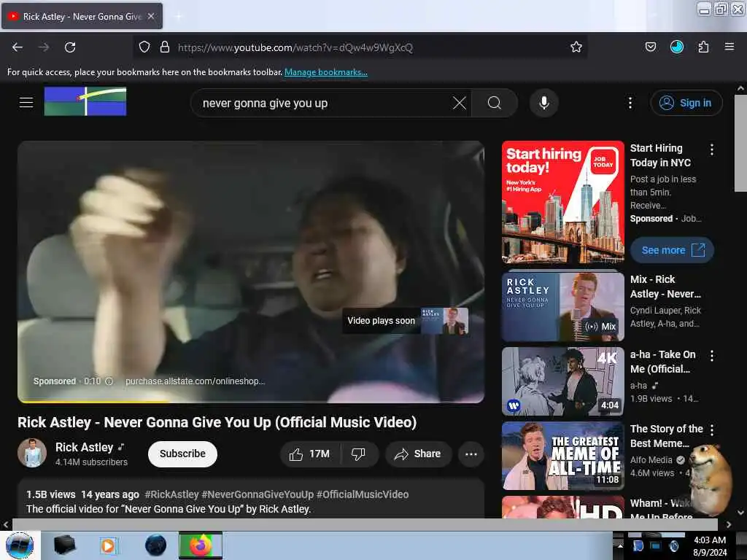Open the Firefox extensions puzzle icon
The width and height of the screenshot is (747, 560).
coord(703,47)
